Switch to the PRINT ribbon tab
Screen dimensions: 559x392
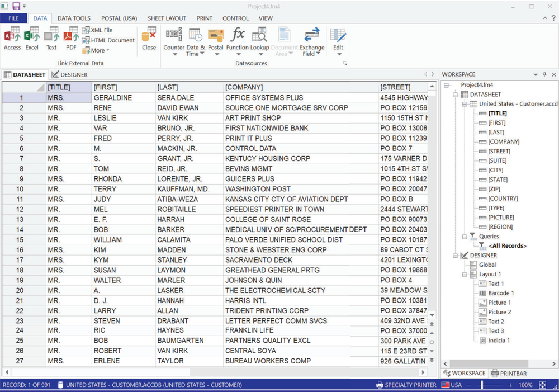[204, 18]
